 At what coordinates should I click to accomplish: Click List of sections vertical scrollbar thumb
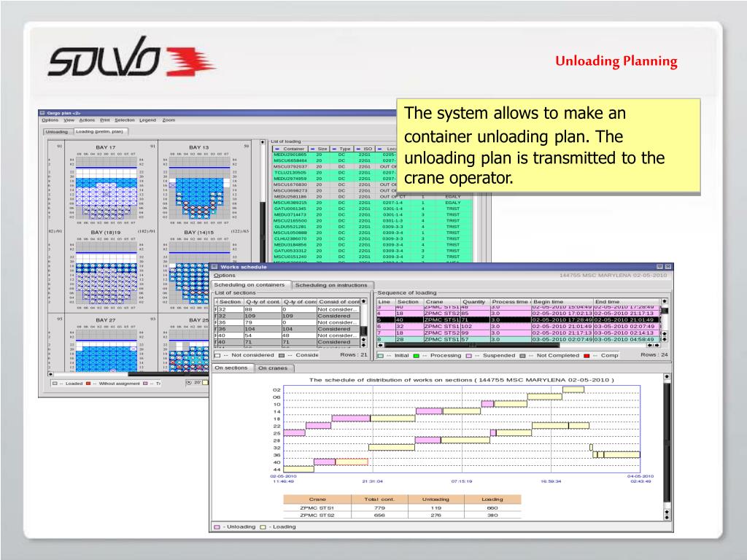pos(363,330)
